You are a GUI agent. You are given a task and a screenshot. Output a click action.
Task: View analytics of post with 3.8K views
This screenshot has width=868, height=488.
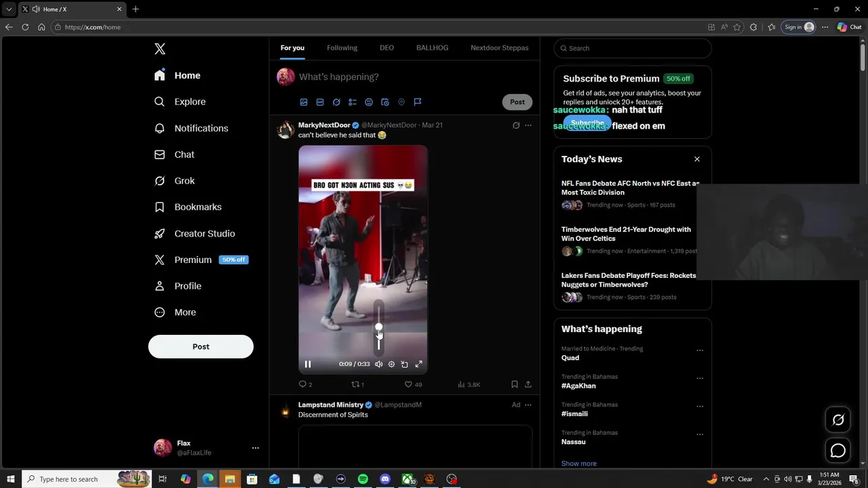click(x=469, y=384)
